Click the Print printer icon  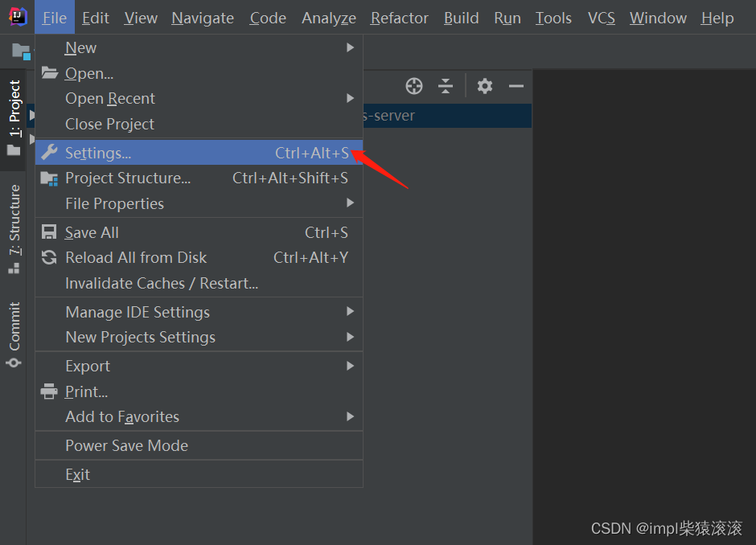tap(50, 391)
